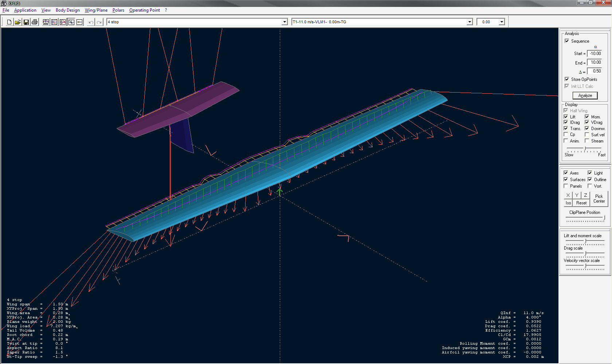The image size is (612, 364).
Task: Adjust Lift and moment scale slider
Action: (x=585, y=242)
